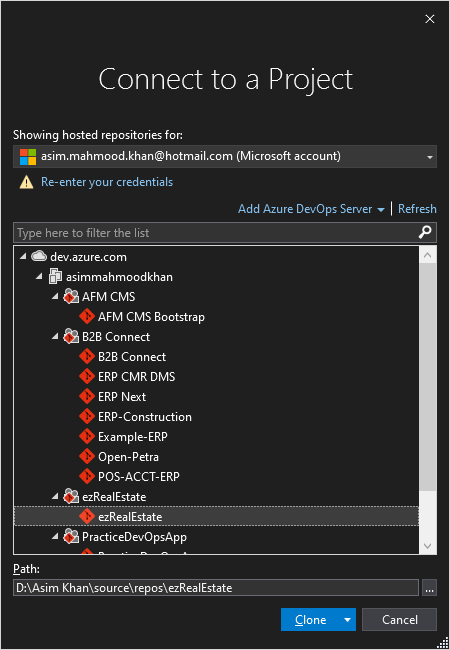Click the AFM CMS team project icon
The height and width of the screenshot is (650, 450).
(x=71, y=296)
